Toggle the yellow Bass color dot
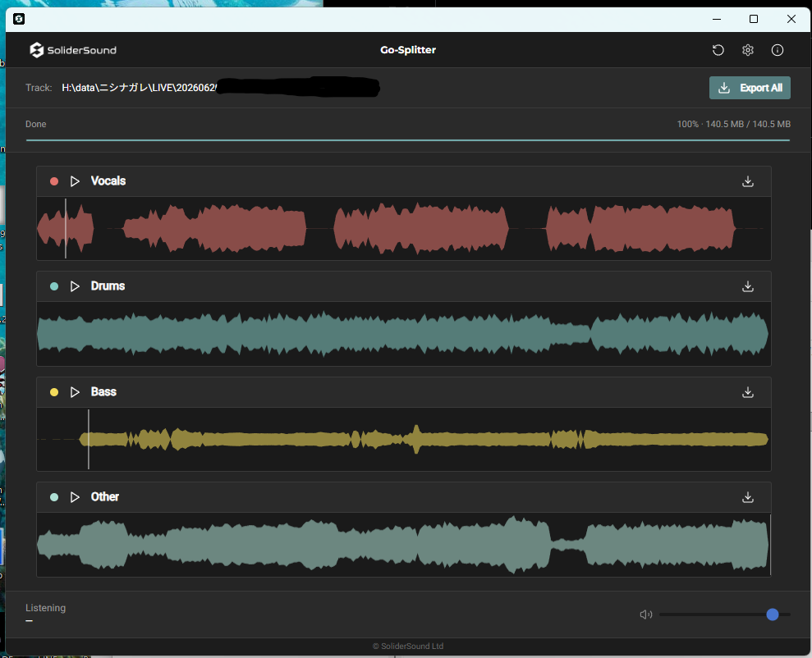Screen dimensions: 812x658 54,392
